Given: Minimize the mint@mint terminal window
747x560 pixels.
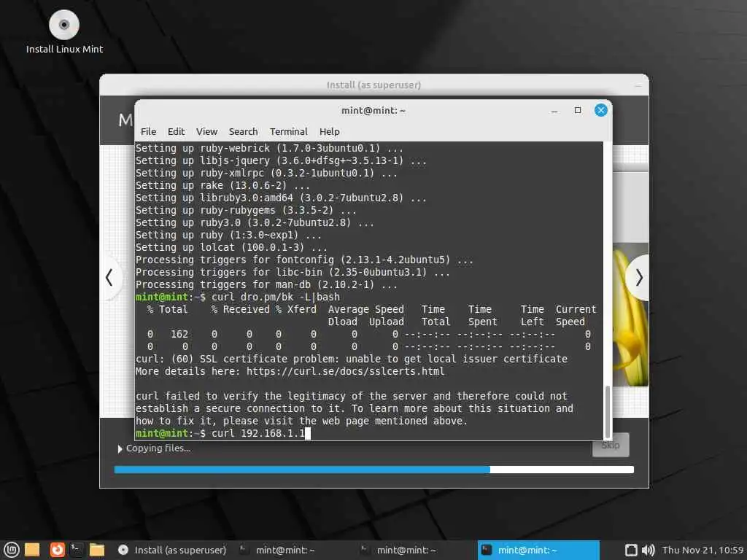Looking at the screenshot, I should [554, 111].
